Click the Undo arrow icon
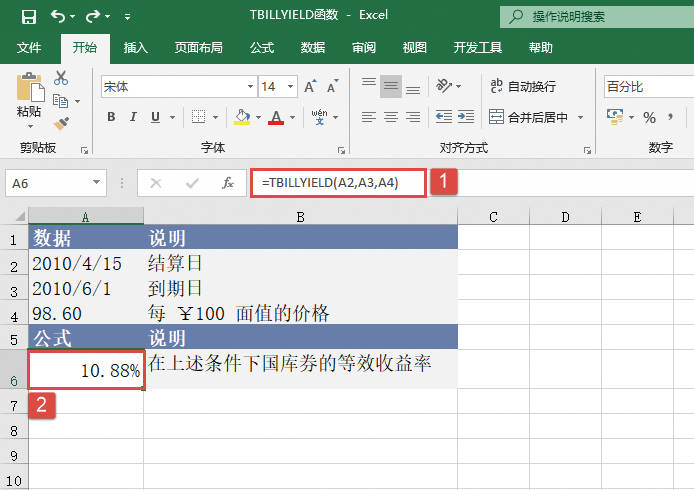 point(58,17)
